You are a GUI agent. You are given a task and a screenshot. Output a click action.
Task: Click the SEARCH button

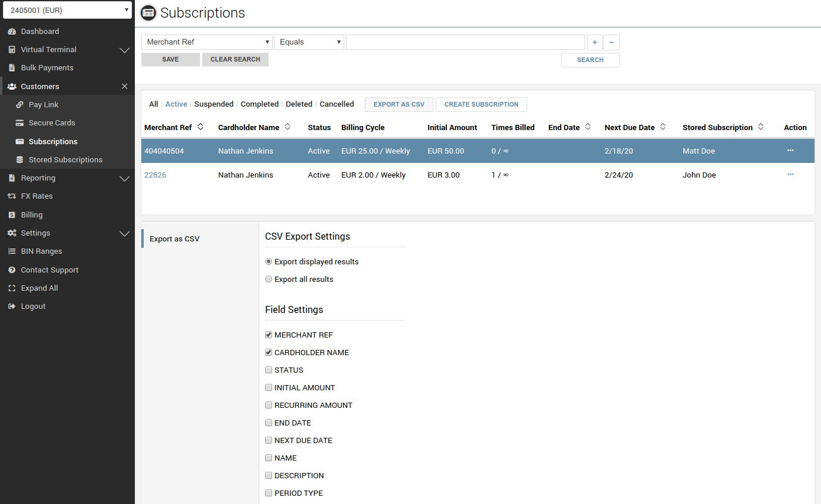[590, 60]
